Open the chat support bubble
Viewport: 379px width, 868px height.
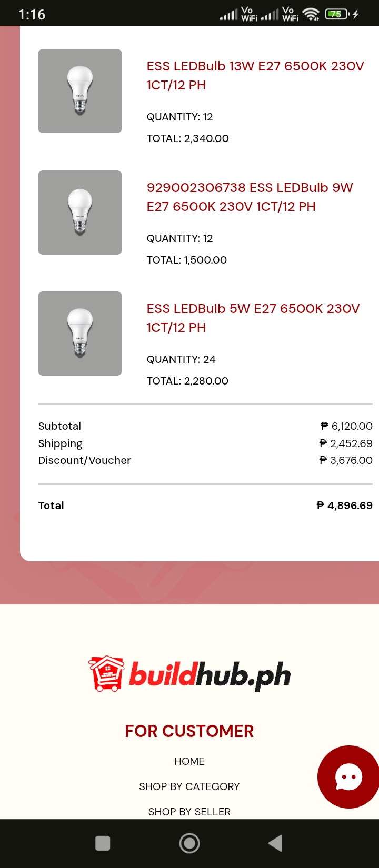point(348,776)
